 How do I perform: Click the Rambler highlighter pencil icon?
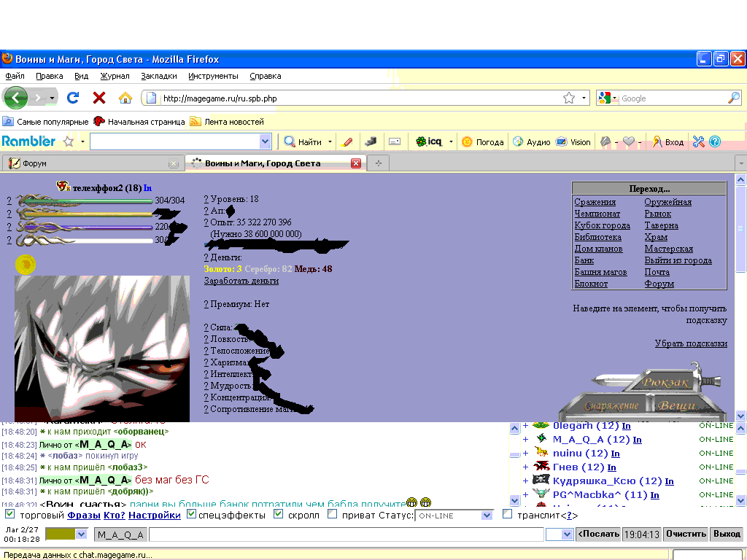coord(348,142)
